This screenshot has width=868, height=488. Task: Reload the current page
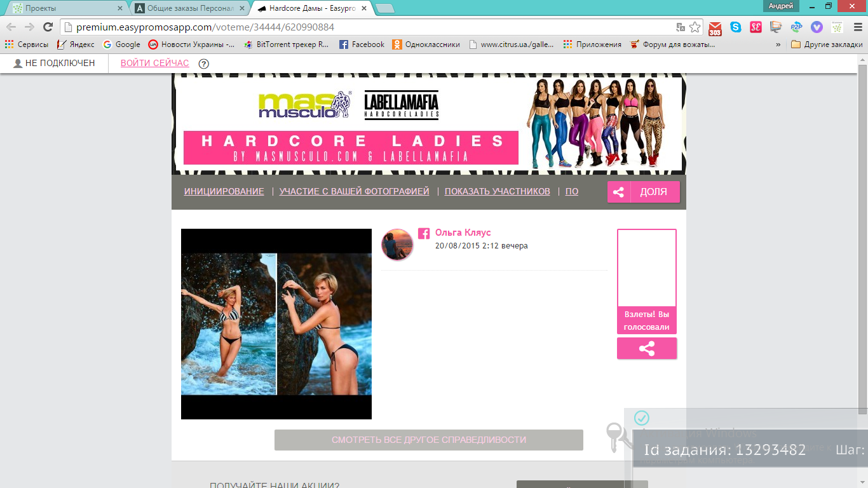(x=48, y=27)
